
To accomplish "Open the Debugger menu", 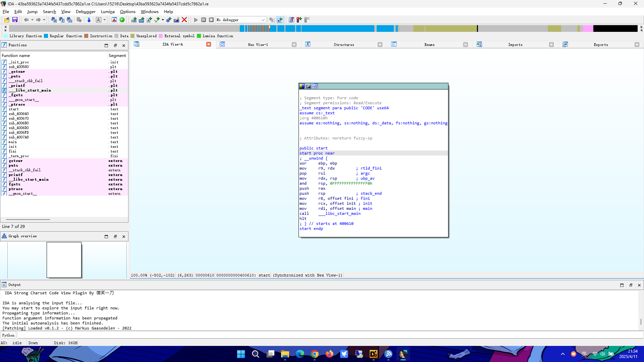I will 86,11.
